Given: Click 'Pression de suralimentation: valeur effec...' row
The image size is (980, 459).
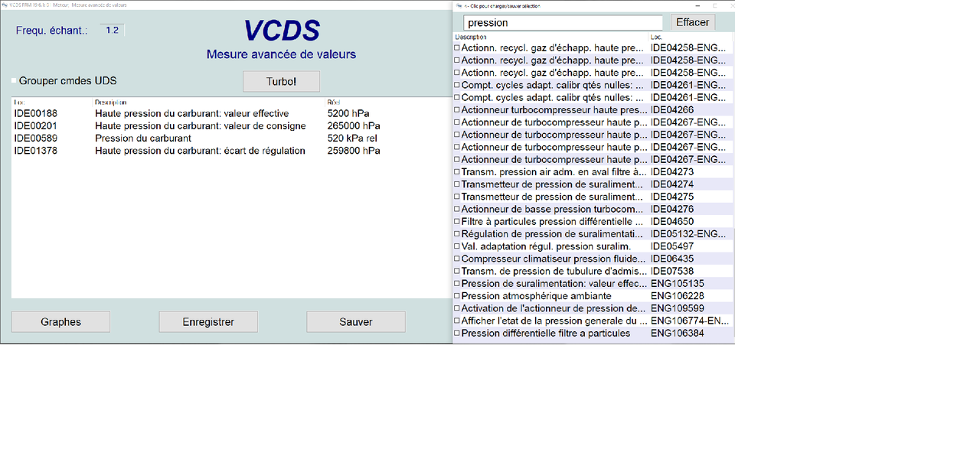Looking at the screenshot, I should (x=593, y=284).
